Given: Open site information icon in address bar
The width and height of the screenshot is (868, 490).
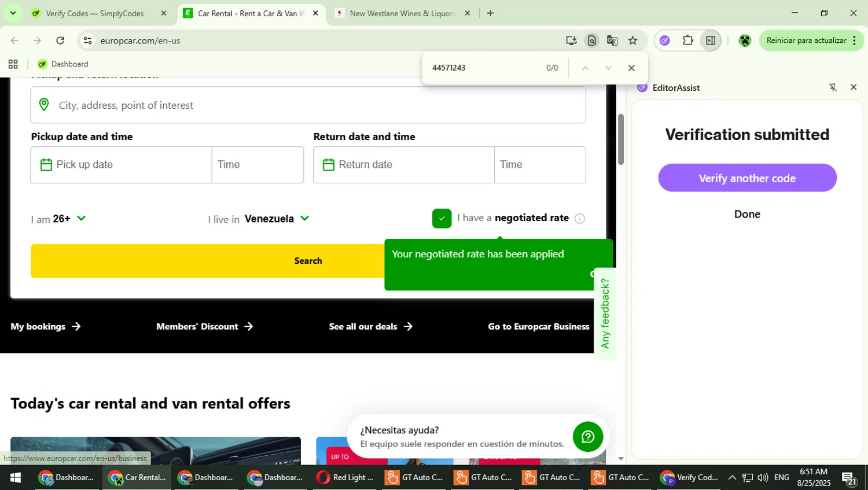Looking at the screenshot, I should (87, 40).
